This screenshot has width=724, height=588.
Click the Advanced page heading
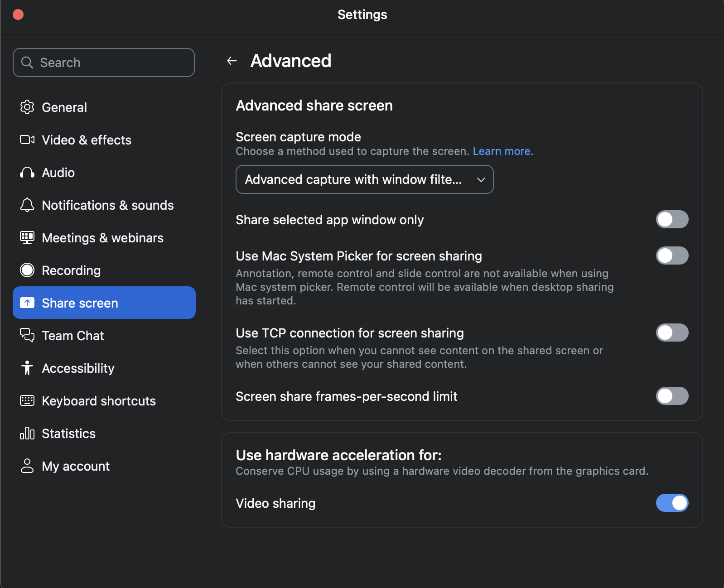pyautogui.click(x=291, y=61)
